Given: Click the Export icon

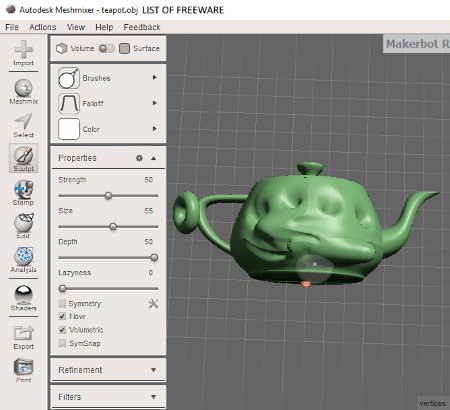Looking at the screenshot, I should pyautogui.click(x=23, y=333).
